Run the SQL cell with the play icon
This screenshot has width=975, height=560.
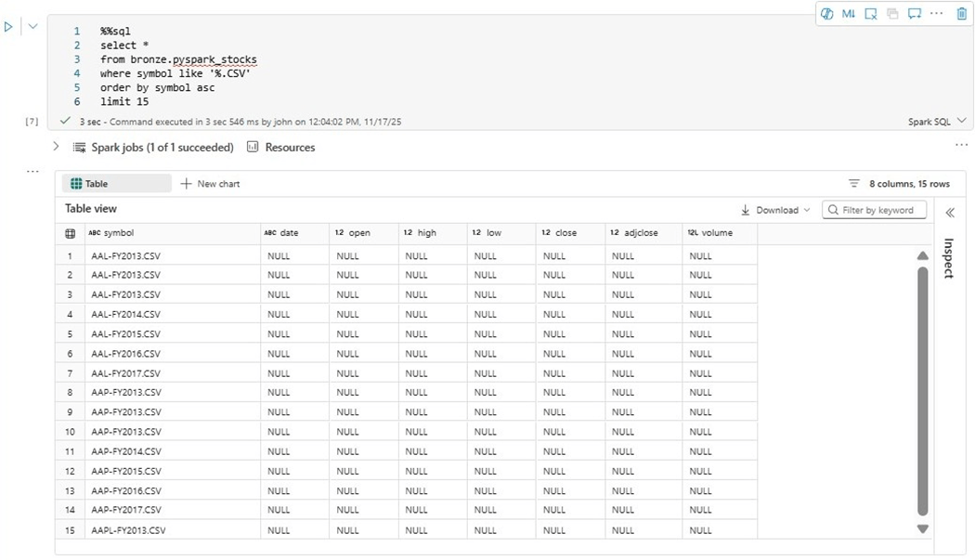[8, 27]
